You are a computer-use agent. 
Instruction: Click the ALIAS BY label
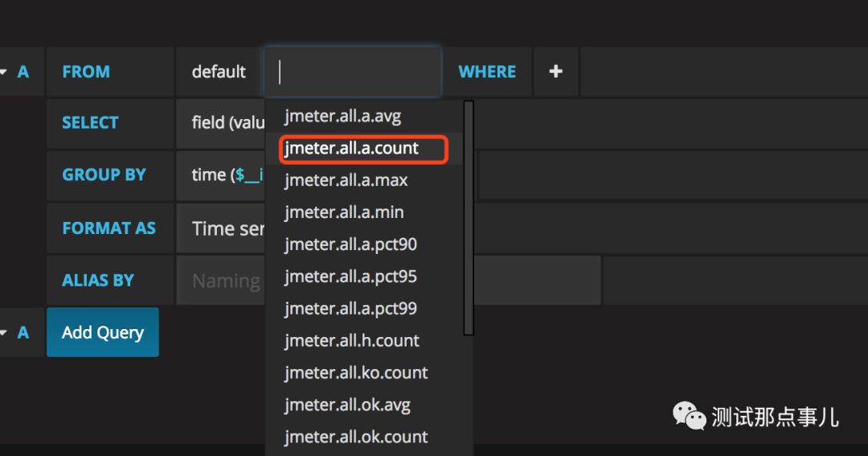97,281
